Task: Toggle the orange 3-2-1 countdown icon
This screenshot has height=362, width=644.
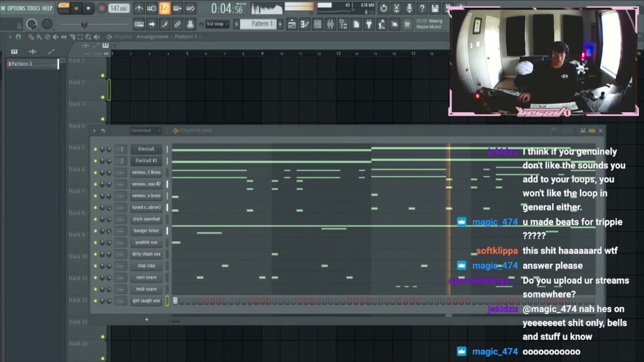Action: [x=165, y=8]
